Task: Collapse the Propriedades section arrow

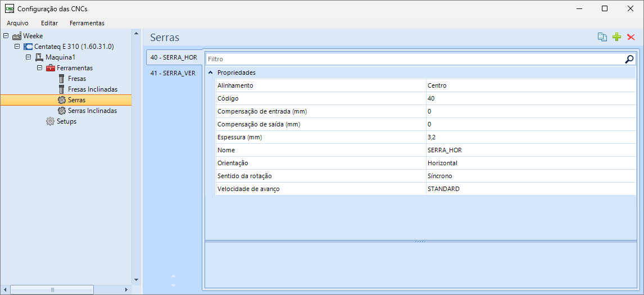Action: (210, 72)
